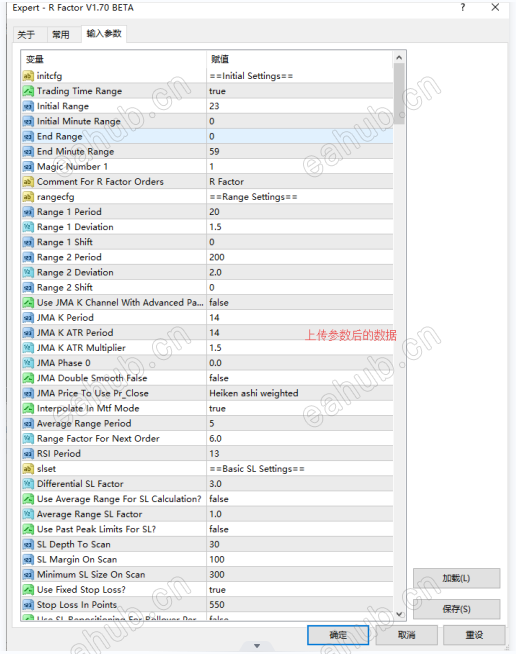The height and width of the screenshot is (654, 516).
Task: Click the icon beside Interpolate In Mtf Mode
Action: pos(28,408)
